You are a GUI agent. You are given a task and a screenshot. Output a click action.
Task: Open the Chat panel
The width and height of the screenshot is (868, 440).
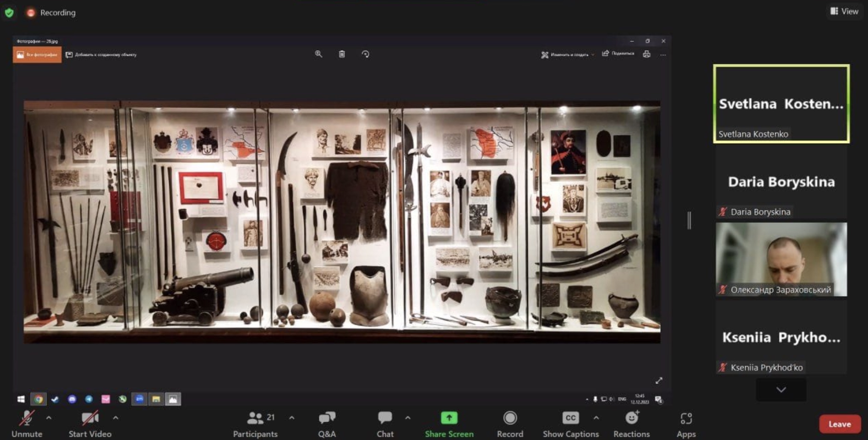(385, 424)
